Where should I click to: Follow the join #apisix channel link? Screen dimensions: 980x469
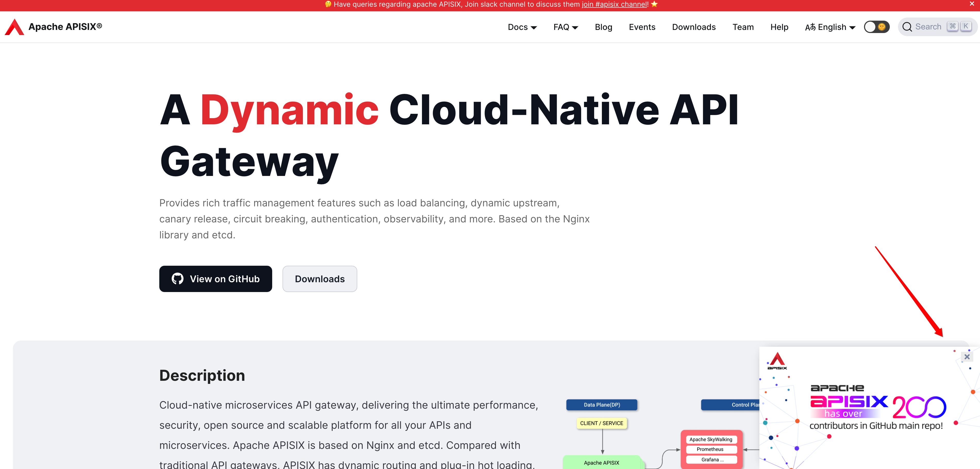point(614,4)
